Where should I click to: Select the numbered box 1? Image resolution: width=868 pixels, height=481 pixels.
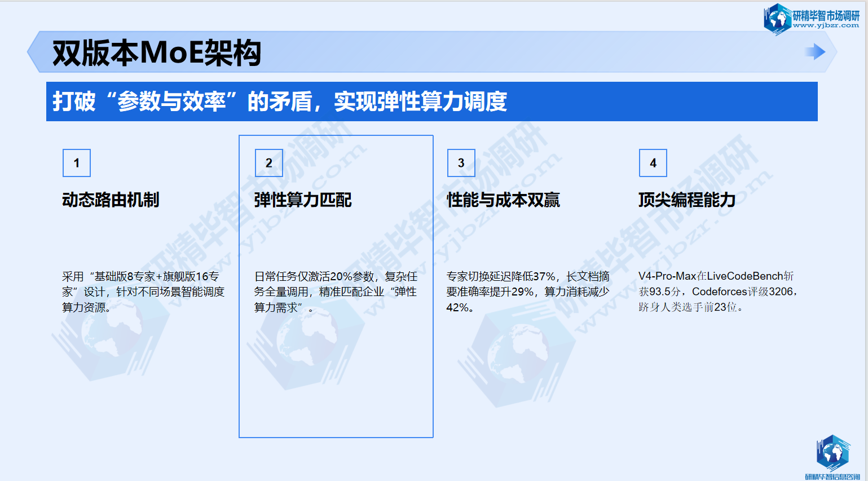[77, 163]
